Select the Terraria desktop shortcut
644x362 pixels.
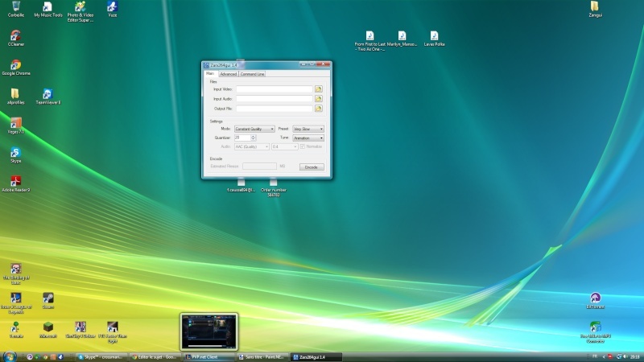click(x=16, y=330)
